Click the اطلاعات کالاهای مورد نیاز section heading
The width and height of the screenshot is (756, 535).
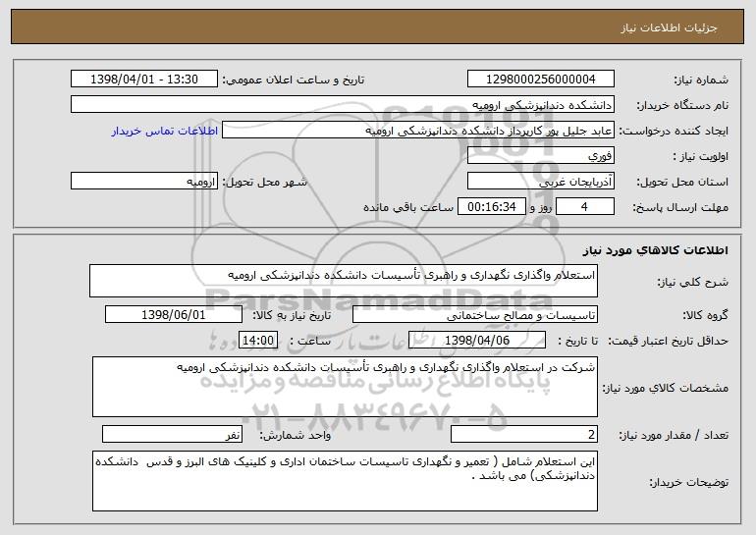(x=655, y=250)
